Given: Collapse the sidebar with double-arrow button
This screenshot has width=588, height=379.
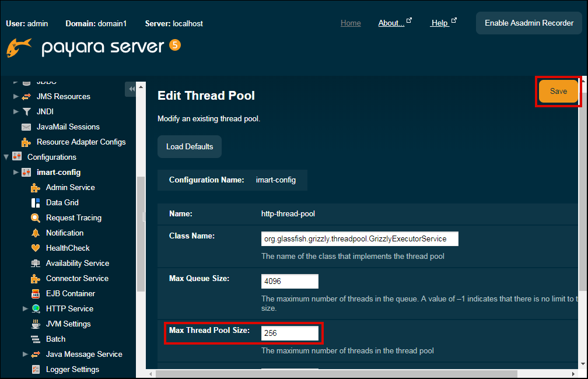Looking at the screenshot, I should point(131,89).
